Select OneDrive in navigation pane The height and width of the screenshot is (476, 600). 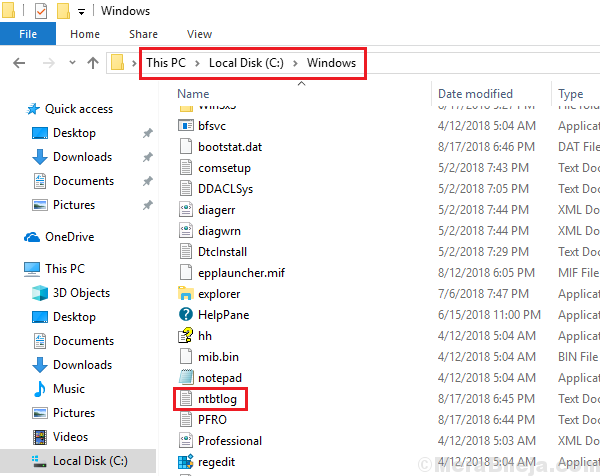(70, 237)
